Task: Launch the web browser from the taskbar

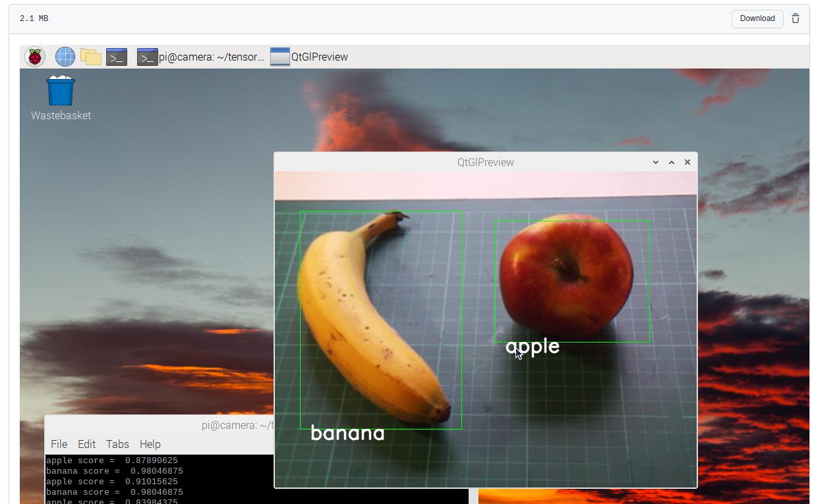Action: coord(64,57)
